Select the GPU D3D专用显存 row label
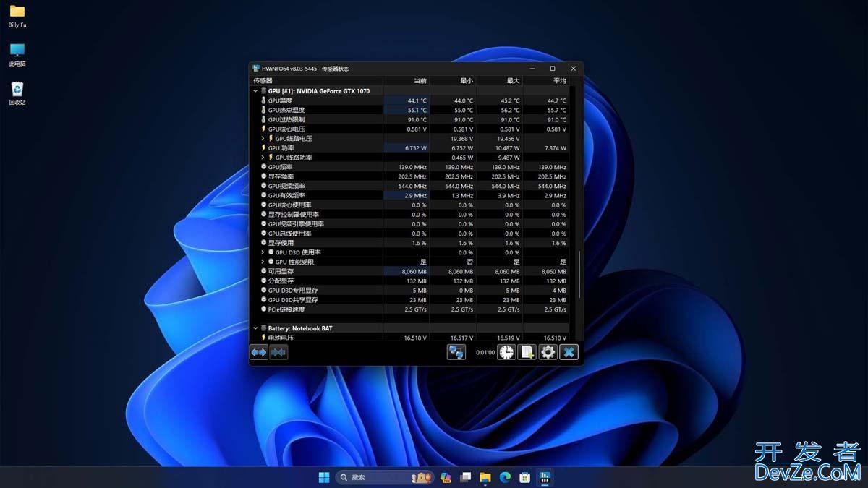Image resolution: width=868 pixels, height=488 pixels. point(293,290)
